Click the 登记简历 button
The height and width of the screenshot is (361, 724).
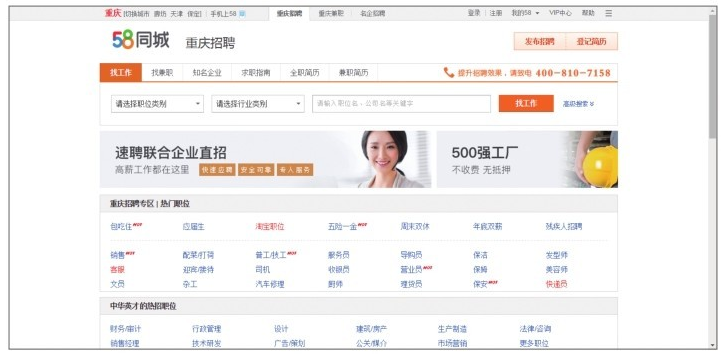point(591,42)
